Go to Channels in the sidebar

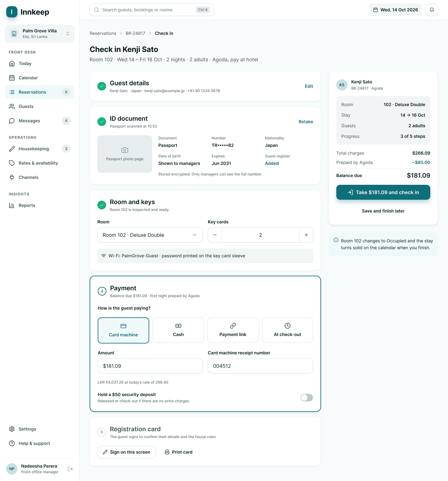coord(40,177)
